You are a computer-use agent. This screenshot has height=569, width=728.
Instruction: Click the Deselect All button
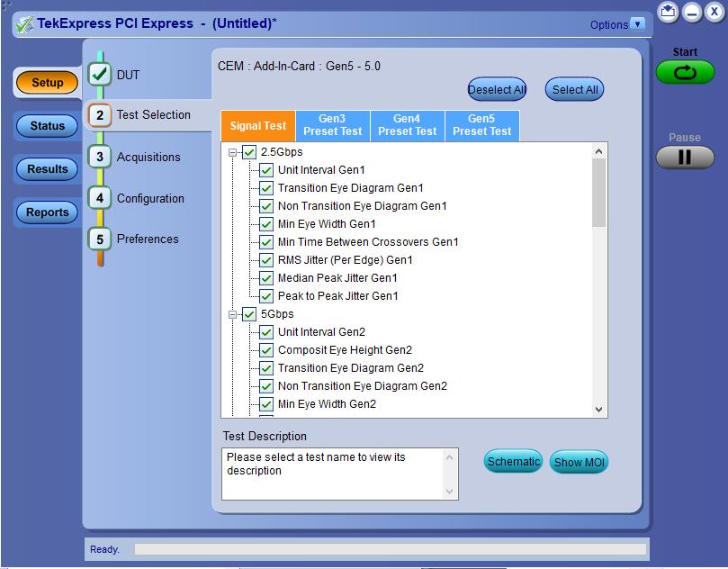point(497,90)
